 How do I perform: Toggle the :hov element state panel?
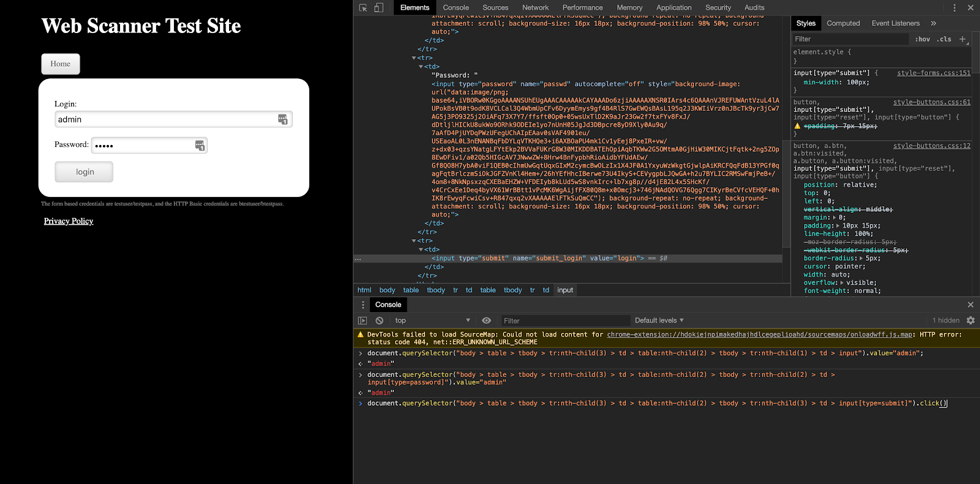pos(922,39)
